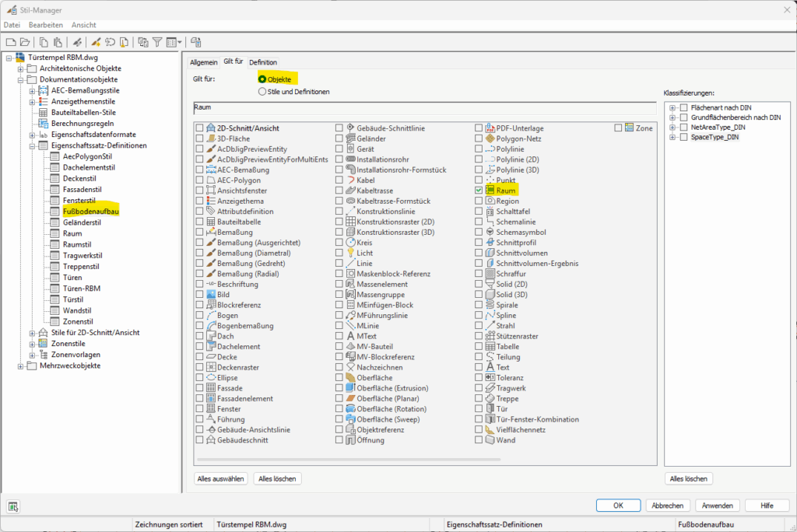Open the Bearbeiten menu
This screenshot has height=532, width=797.
pos(47,25)
